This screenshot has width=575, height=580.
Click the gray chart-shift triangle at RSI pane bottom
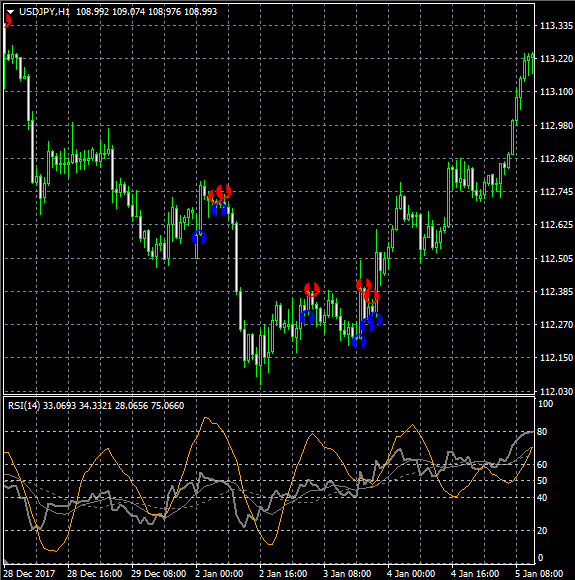pyautogui.click(x=6, y=561)
